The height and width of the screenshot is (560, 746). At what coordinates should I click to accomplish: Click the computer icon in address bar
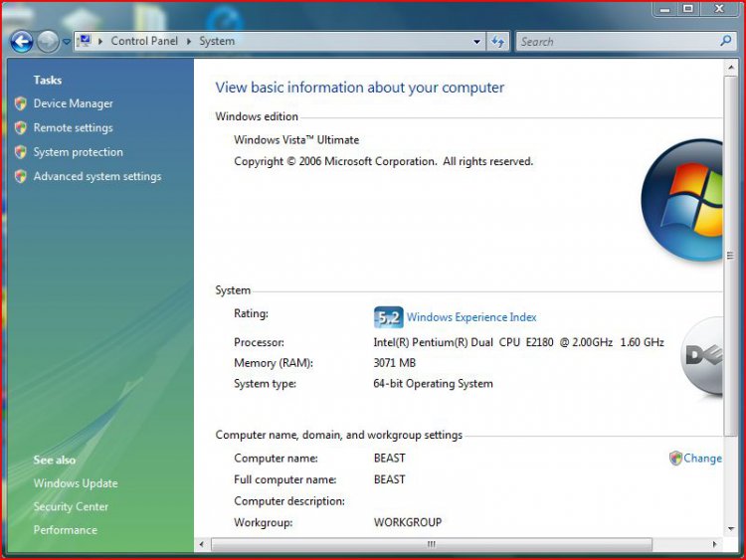(85, 41)
